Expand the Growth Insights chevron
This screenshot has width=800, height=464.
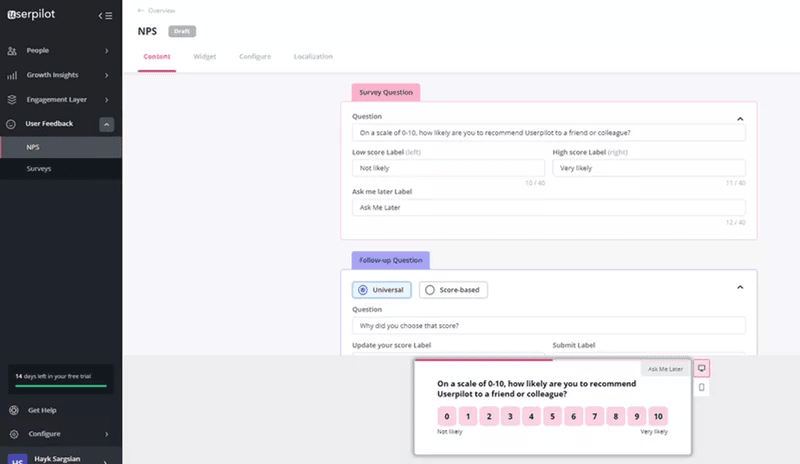point(107,75)
